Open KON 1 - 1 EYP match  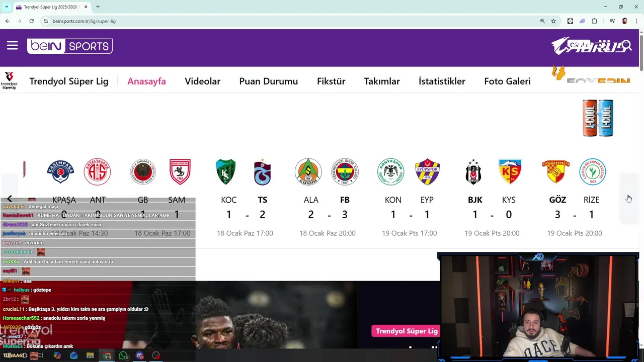(x=410, y=198)
